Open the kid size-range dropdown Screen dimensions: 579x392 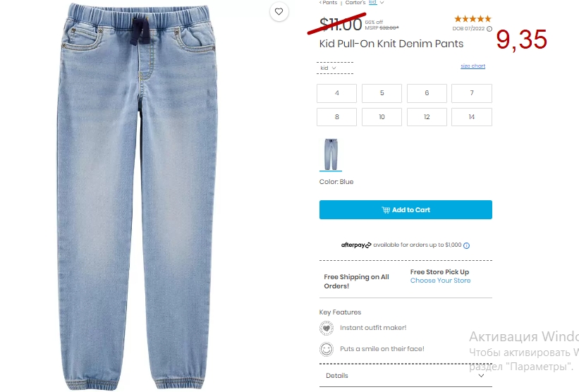(328, 68)
